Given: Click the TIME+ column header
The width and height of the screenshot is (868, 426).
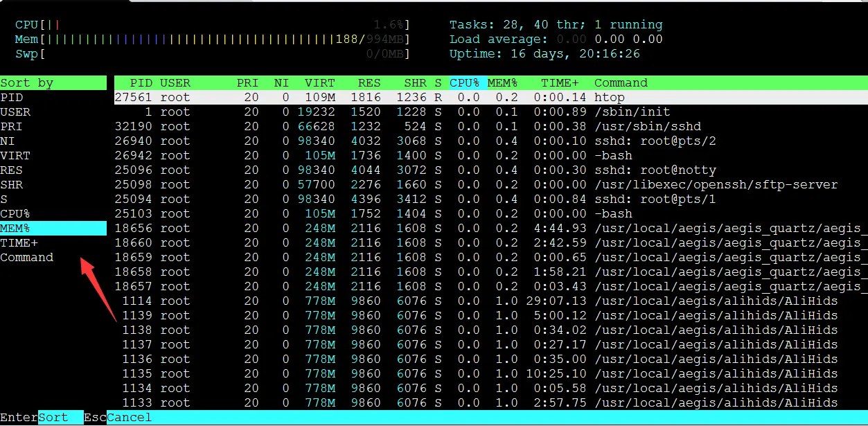Looking at the screenshot, I should 559,82.
